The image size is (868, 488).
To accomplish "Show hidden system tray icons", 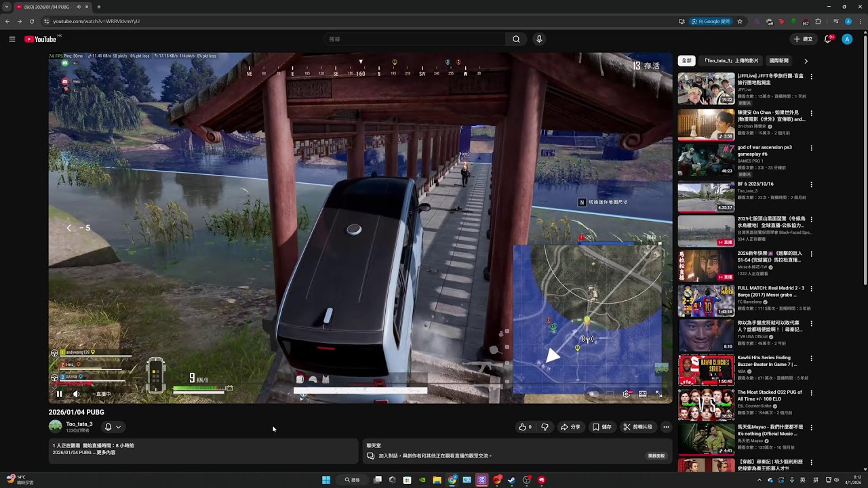I will pos(759,480).
